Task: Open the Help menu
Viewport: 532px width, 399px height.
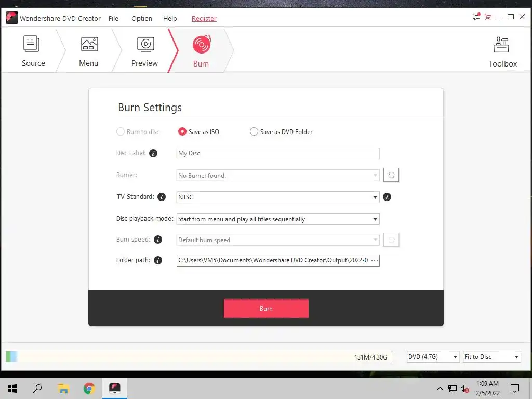Action: click(170, 18)
